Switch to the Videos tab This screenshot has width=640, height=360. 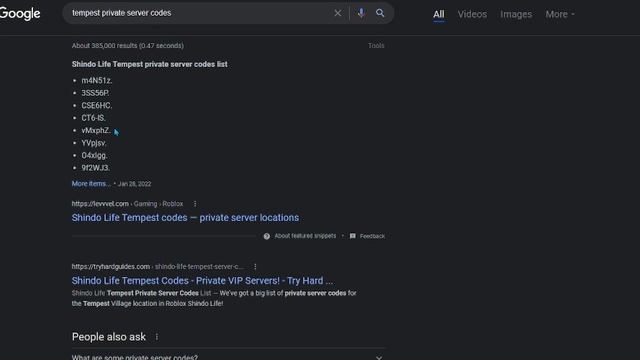pyautogui.click(x=472, y=14)
